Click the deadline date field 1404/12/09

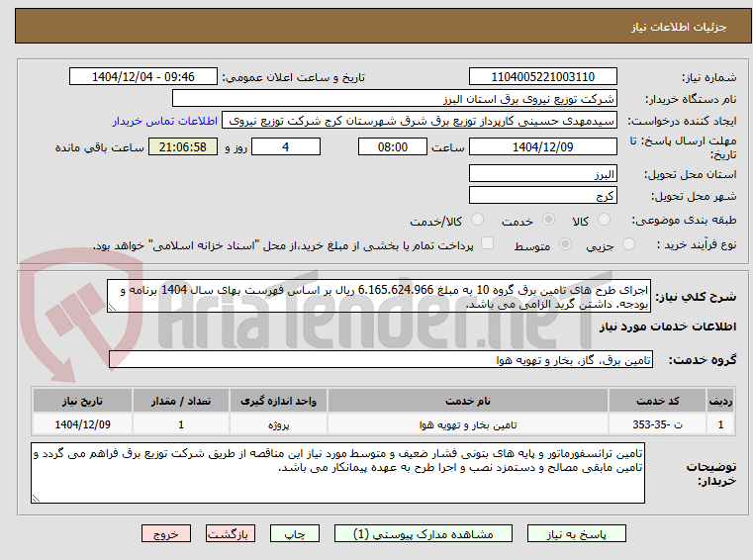543,147
